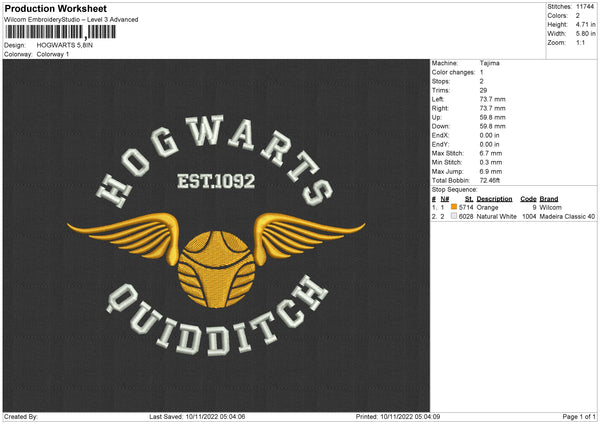600x424 pixels.
Task: Click the 'Color changes:' label
Action: point(453,72)
